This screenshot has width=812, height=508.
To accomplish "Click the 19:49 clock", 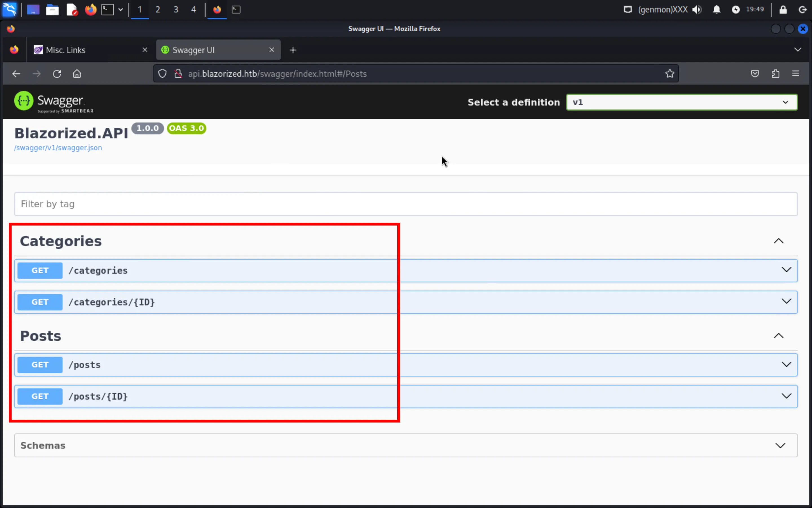I will point(754,9).
